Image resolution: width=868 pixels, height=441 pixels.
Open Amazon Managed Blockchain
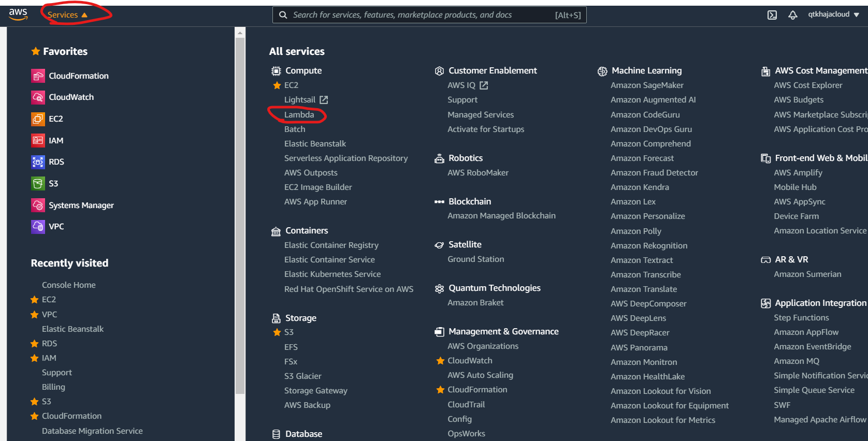(501, 216)
